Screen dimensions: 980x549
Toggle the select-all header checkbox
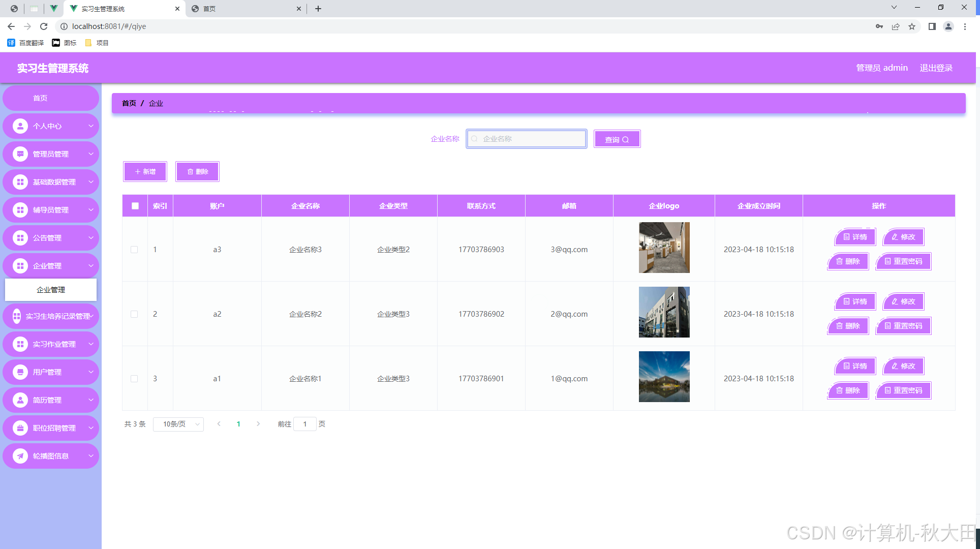pos(135,206)
